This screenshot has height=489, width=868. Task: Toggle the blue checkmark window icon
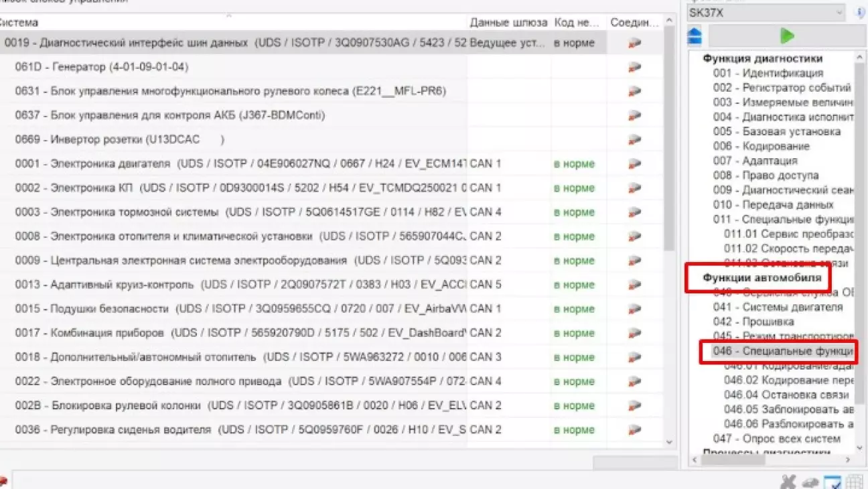click(833, 482)
